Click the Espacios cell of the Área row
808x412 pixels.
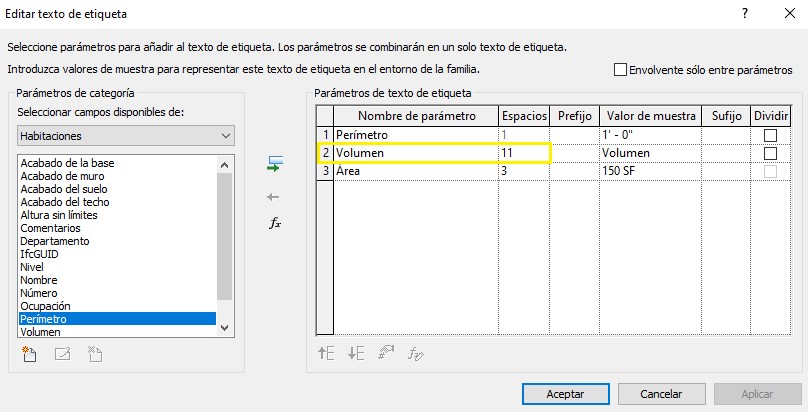(524, 171)
